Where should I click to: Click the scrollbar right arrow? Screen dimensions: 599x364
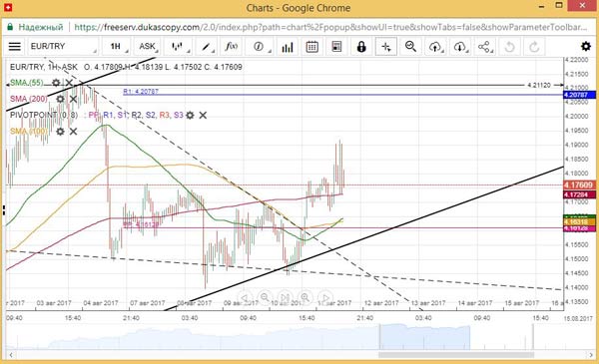pyautogui.click(x=591, y=355)
